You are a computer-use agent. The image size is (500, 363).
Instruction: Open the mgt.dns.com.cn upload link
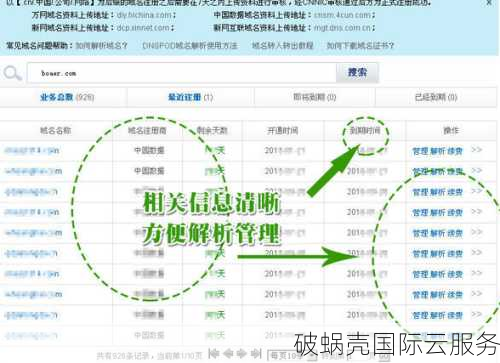point(342,28)
